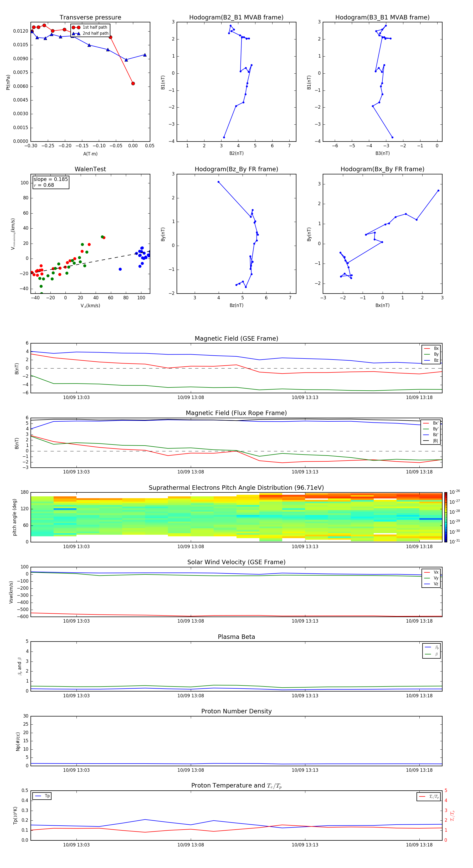Viewport: 473px width, 868px height.
Task: Select the "B2(nT)" x-axis label
Action: 236,153
